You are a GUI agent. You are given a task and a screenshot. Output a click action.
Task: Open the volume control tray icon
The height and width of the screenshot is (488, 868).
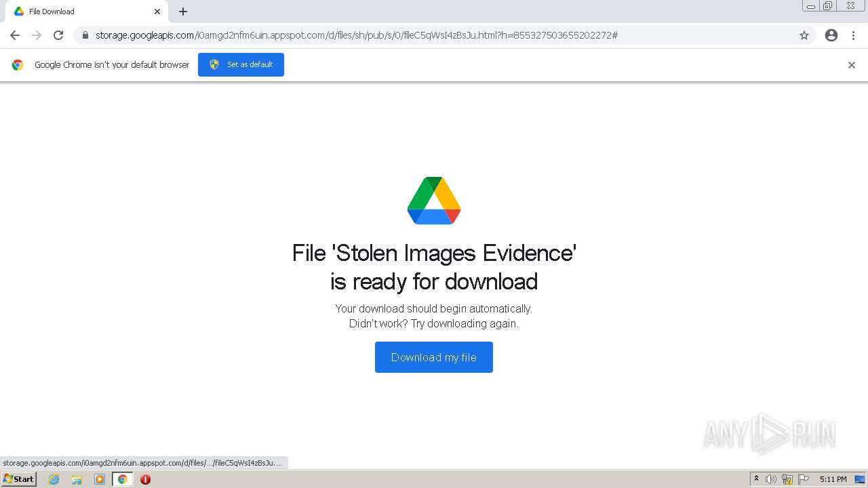tap(771, 479)
